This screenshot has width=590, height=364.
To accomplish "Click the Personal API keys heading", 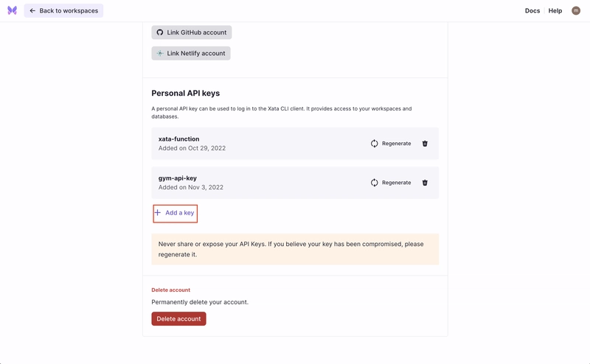I will pos(186,94).
